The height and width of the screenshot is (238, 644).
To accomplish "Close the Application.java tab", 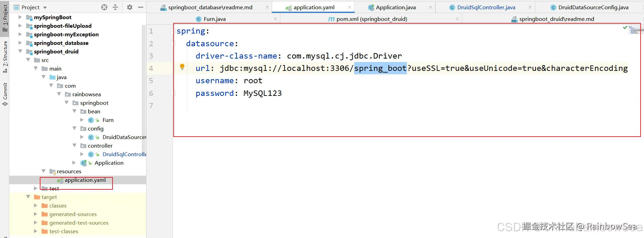I will point(431,7).
